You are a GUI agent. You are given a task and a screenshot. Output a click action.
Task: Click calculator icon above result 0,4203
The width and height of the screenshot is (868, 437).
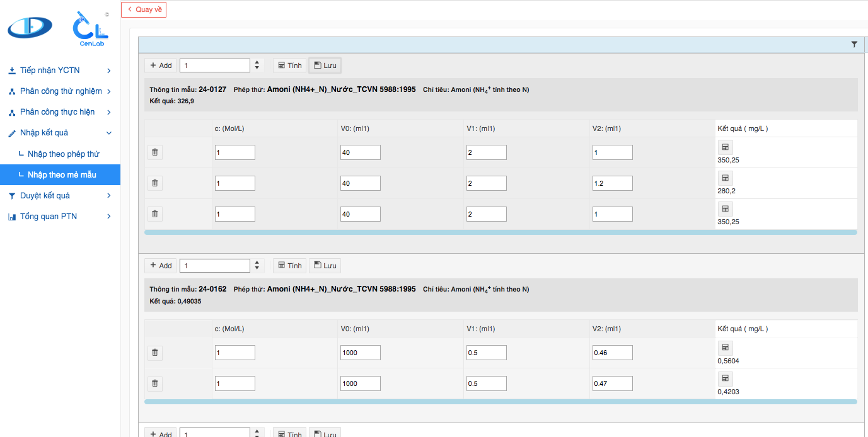(725, 378)
